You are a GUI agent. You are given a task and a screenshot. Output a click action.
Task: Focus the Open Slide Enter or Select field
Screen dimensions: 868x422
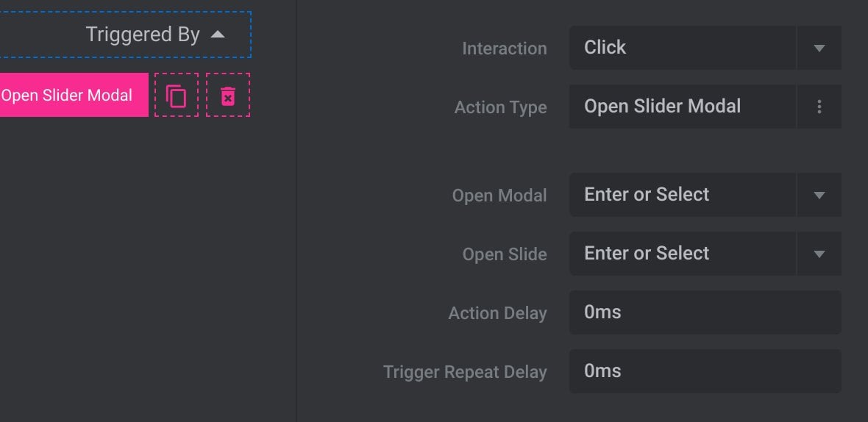coord(683,254)
